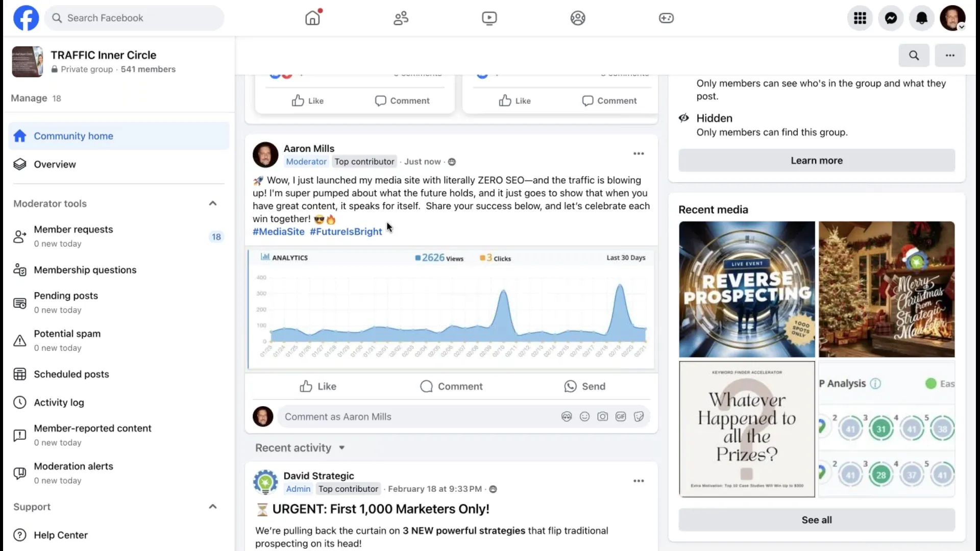Open Pending posts
The image size is (980, 551).
[x=119, y=303]
